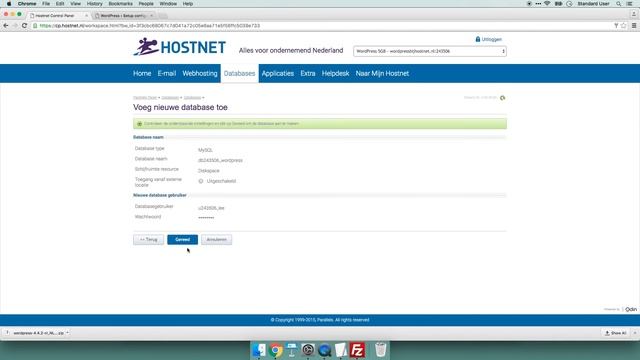640x360 pixels.
Task: Click the 'Uitgeschakeld' status text
Action: (221, 181)
